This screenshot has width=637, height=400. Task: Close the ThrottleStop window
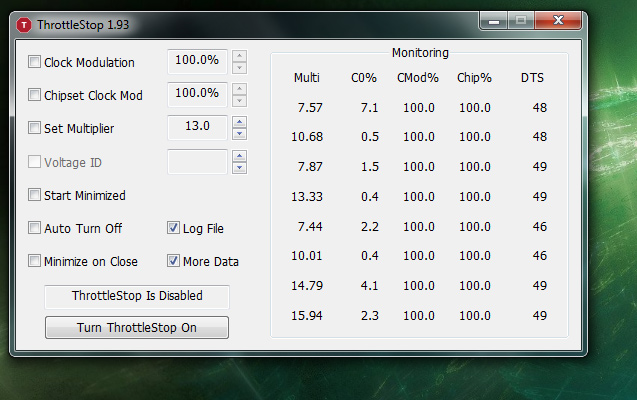tap(559, 20)
